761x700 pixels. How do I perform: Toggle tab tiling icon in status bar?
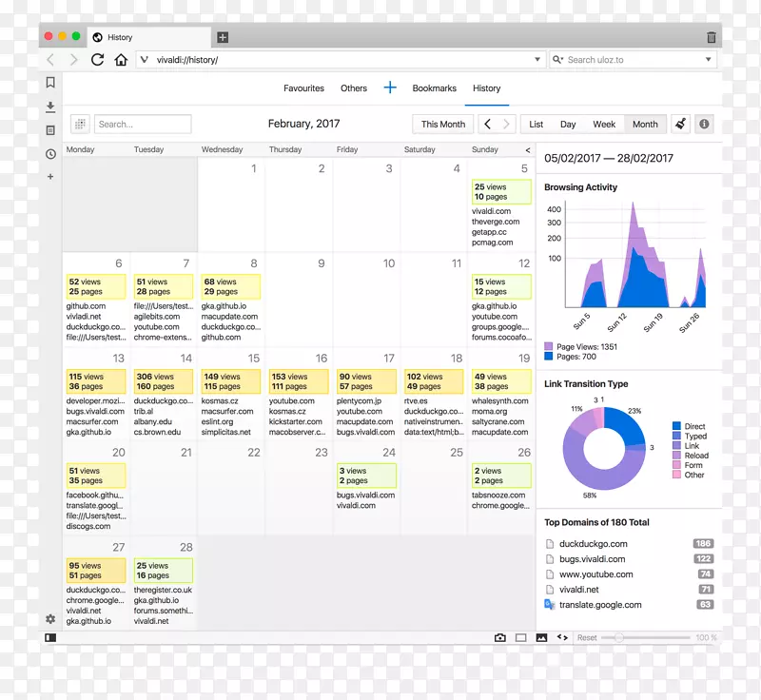pyautogui.click(x=520, y=637)
